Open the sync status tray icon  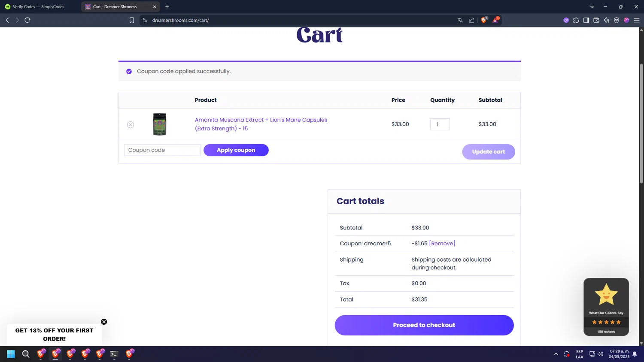point(567,354)
